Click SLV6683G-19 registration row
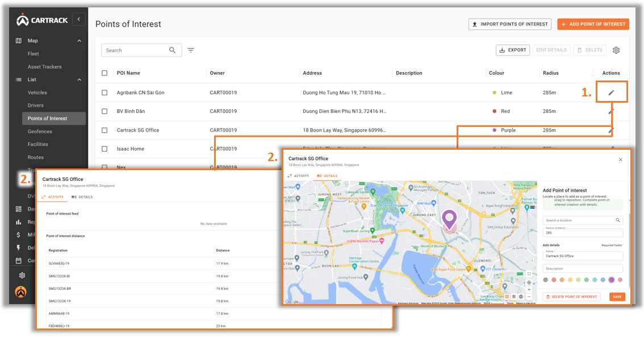 [x=214, y=263]
